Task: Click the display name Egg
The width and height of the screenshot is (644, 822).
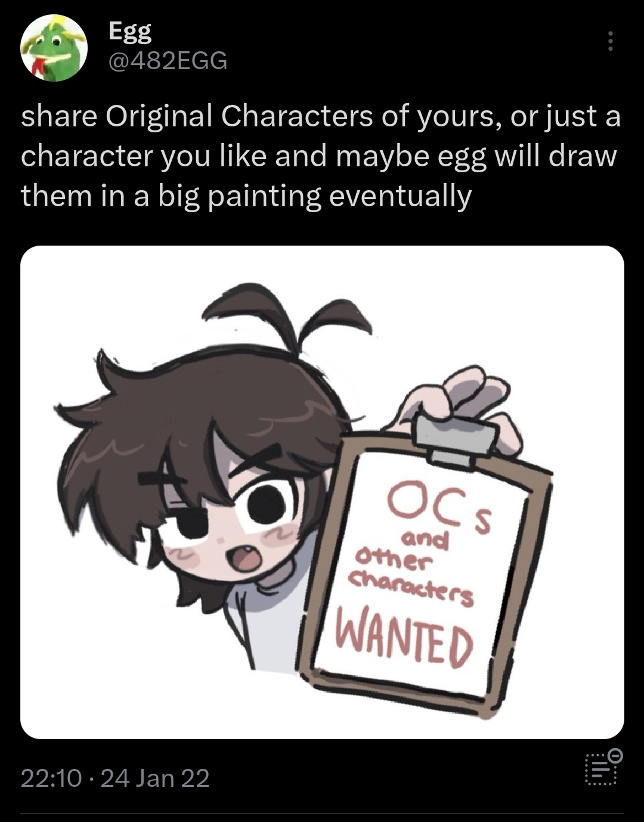Action: [x=129, y=32]
